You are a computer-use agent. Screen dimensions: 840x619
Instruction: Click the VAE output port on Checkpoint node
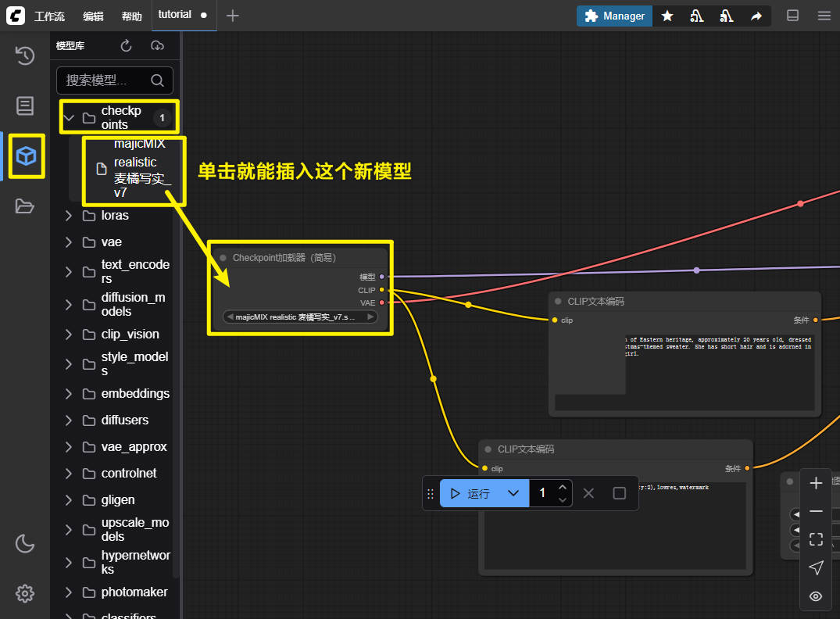pos(381,302)
